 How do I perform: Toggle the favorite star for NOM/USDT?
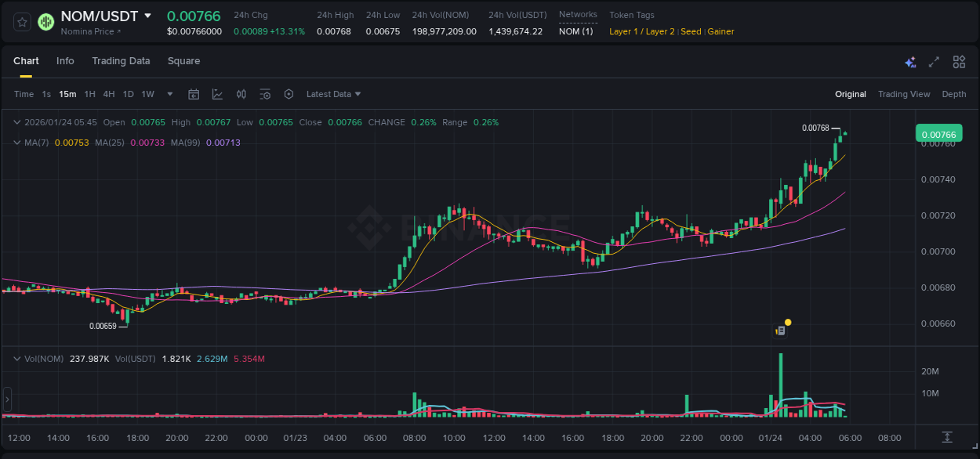21,22
